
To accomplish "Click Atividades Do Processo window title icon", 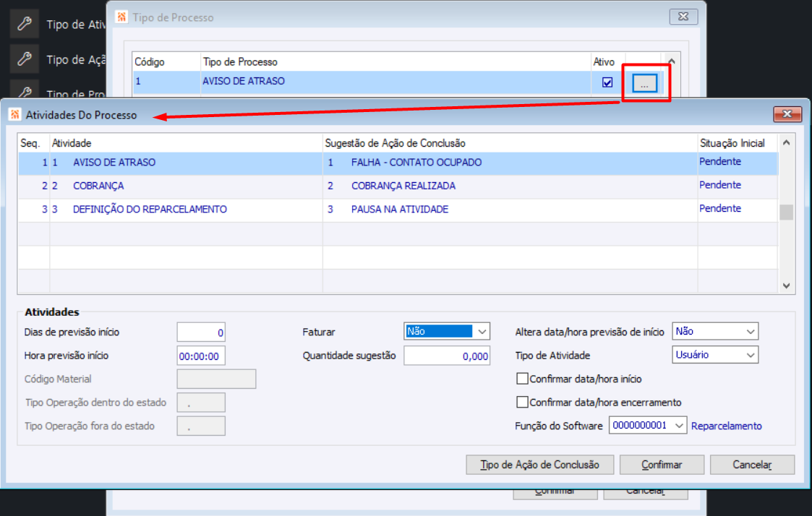I will [x=14, y=114].
